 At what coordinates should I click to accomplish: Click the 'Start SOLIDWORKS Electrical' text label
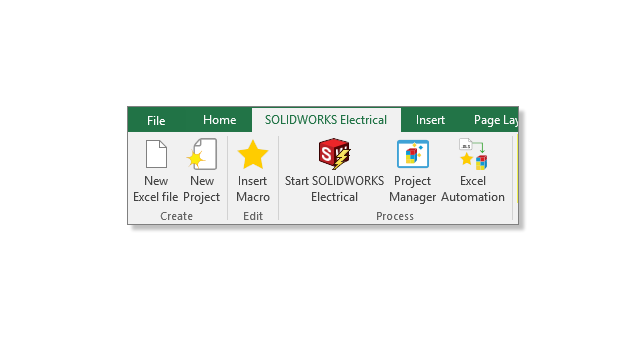coord(334,189)
